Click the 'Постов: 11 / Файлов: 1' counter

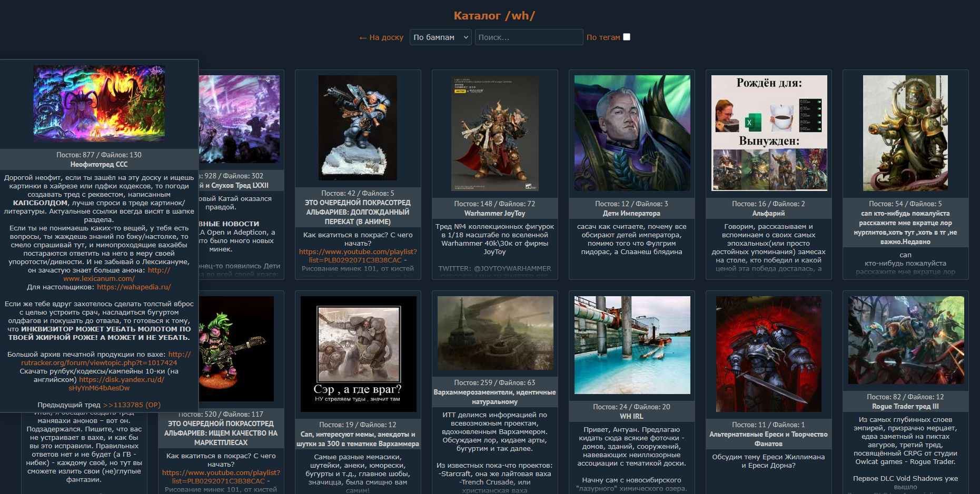tap(768, 425)
